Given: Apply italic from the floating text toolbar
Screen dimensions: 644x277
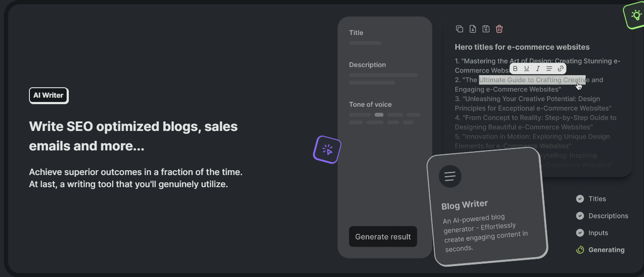Looking at the screenshot, I should pyautogui.click(x=538, y=69).
